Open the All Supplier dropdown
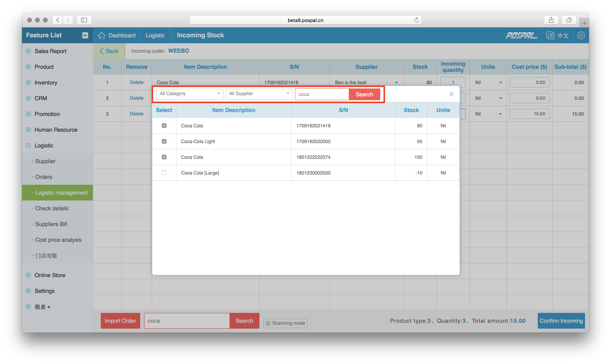Viewport: 611px width, 364px height. tap(259, 94)
